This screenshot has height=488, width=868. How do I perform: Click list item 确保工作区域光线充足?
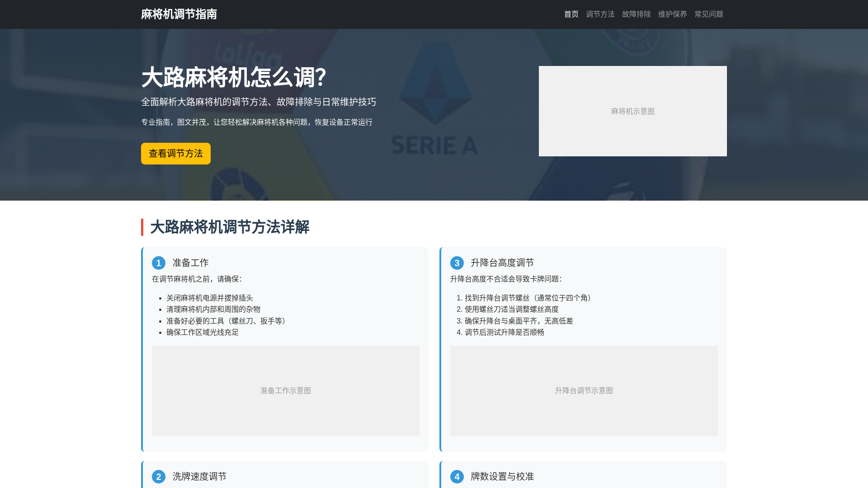pos(203,333)
